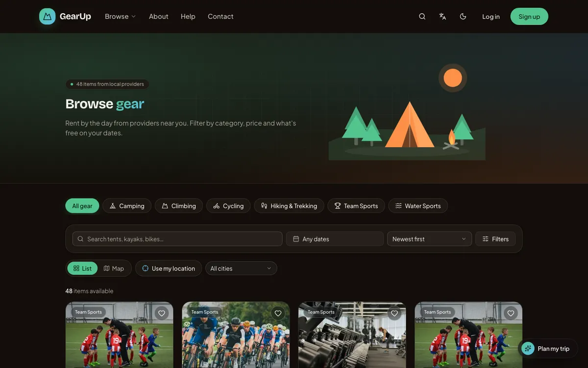Click the location target icon

click(x=146, y=268)
